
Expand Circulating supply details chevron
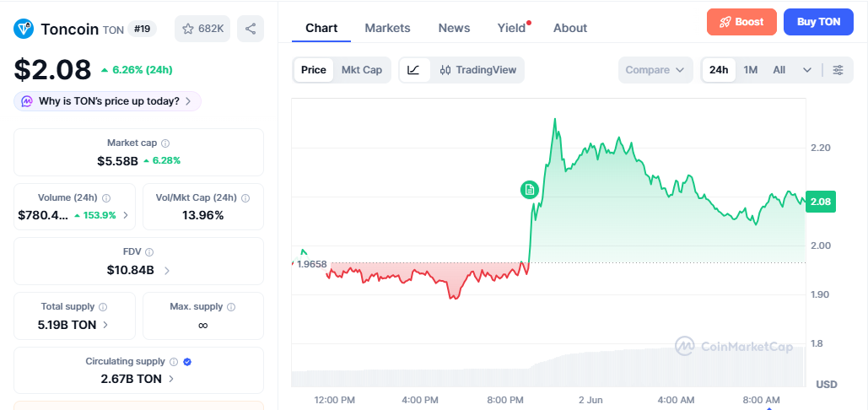[171, 379]
